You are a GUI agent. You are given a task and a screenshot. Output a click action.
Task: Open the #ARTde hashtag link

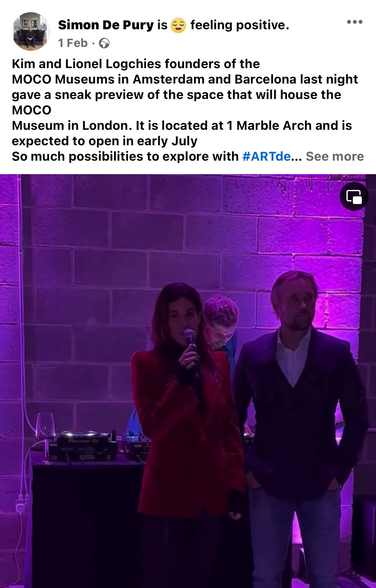click(266, 156)
